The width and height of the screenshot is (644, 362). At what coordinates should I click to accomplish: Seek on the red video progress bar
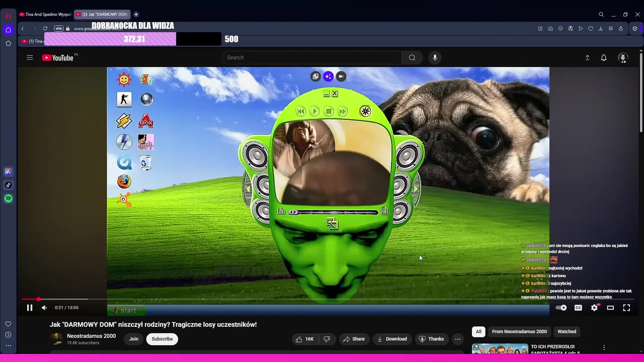[x=327, y=299]
